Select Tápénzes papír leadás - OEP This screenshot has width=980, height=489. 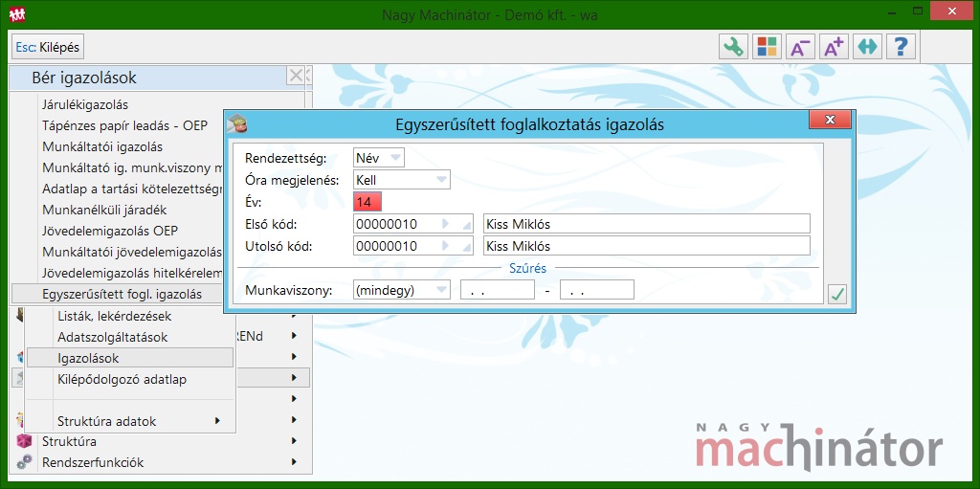coord(125,125)
